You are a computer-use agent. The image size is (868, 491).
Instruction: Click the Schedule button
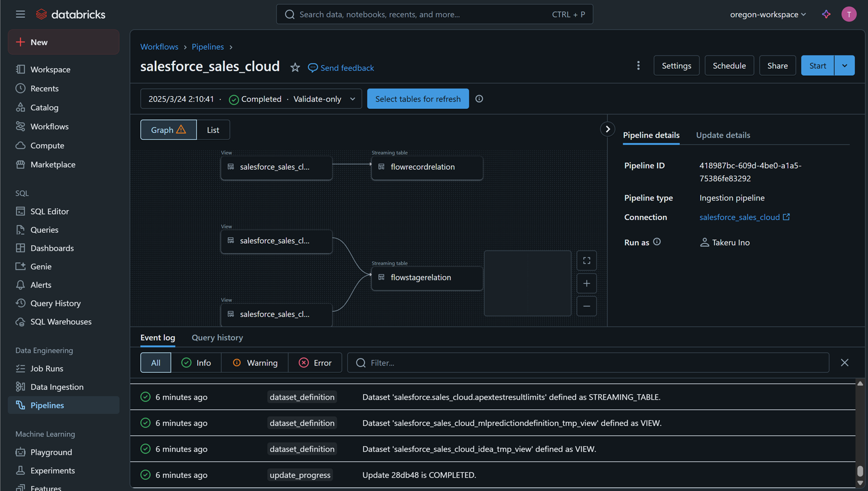pyautogui.click(x=729, y=66)
